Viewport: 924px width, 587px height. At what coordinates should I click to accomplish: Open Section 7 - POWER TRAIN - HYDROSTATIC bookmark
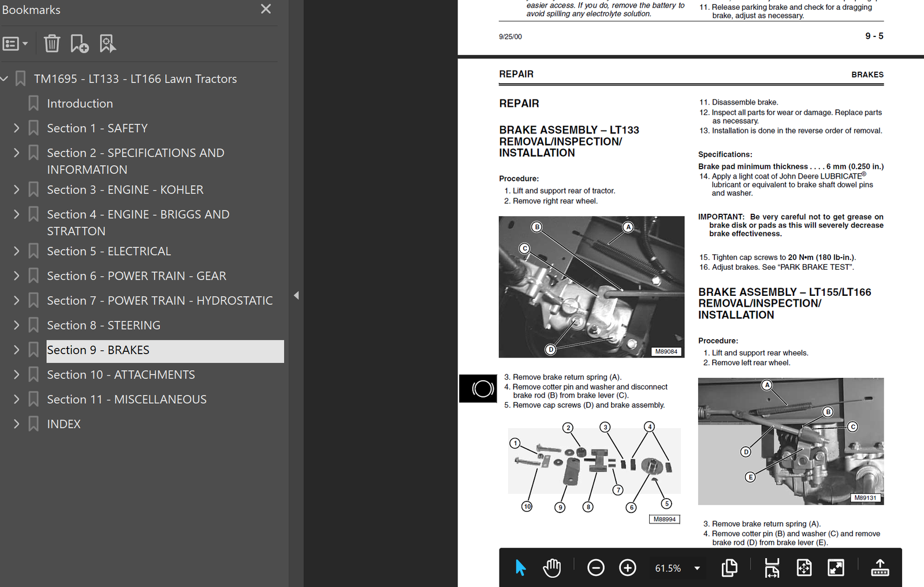[x=160, y=300]
